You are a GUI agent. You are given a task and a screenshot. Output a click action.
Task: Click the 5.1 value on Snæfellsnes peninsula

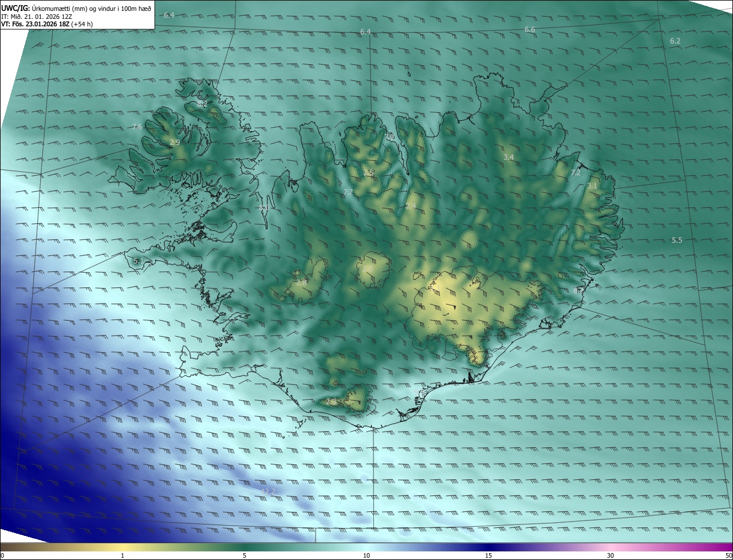point(138,261)
